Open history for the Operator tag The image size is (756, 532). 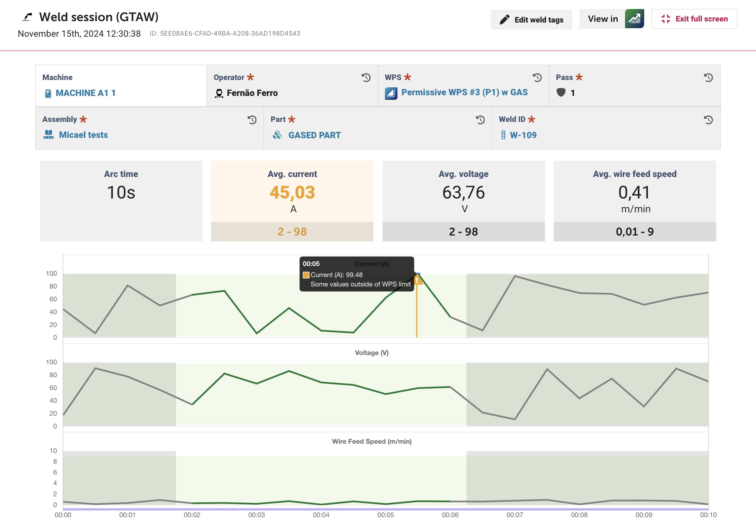tap(366, 78)
